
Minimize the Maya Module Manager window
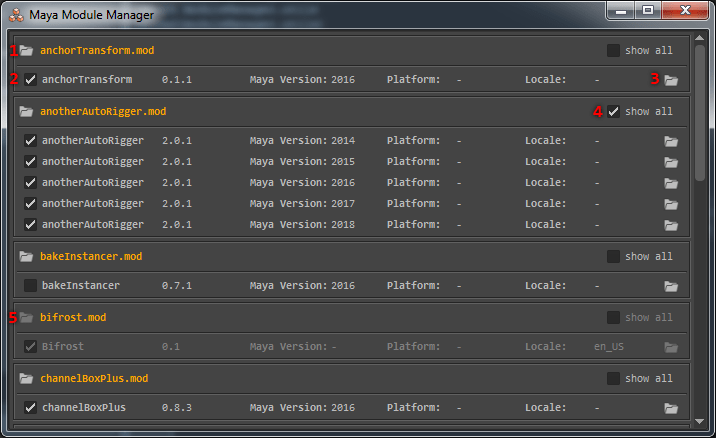click(x=621, y=11)
